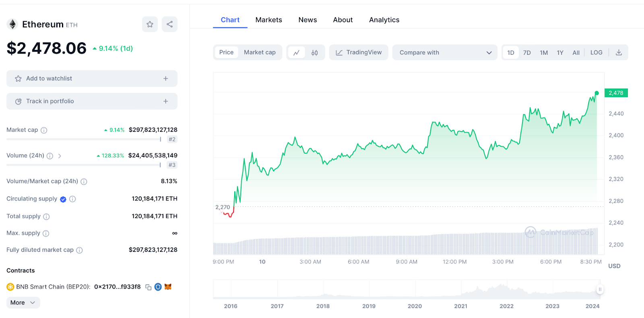Image resolution: width=644 pixels, height=318 pixels.
Task: Click the $24,405,538,149 volume value
Action: (153, 156)
